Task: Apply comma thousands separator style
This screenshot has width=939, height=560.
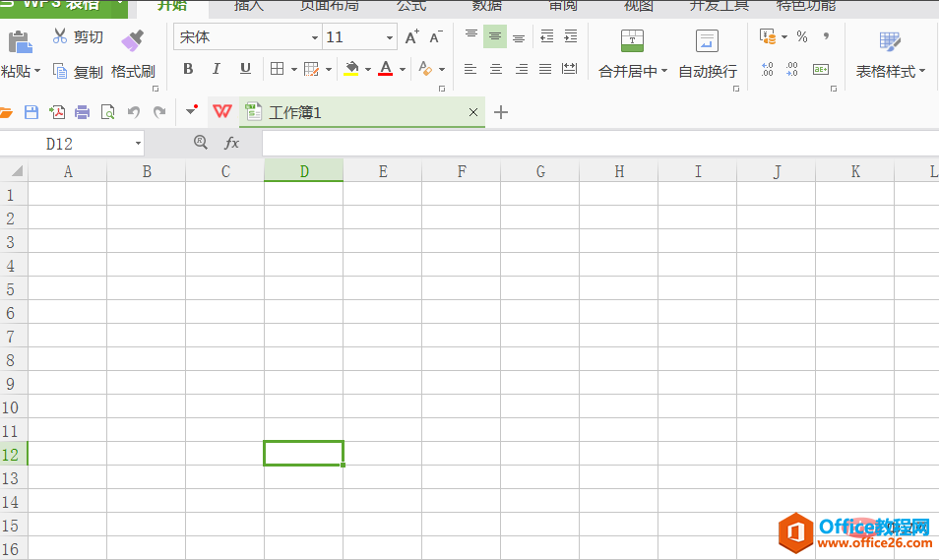Action: [827, 36]
